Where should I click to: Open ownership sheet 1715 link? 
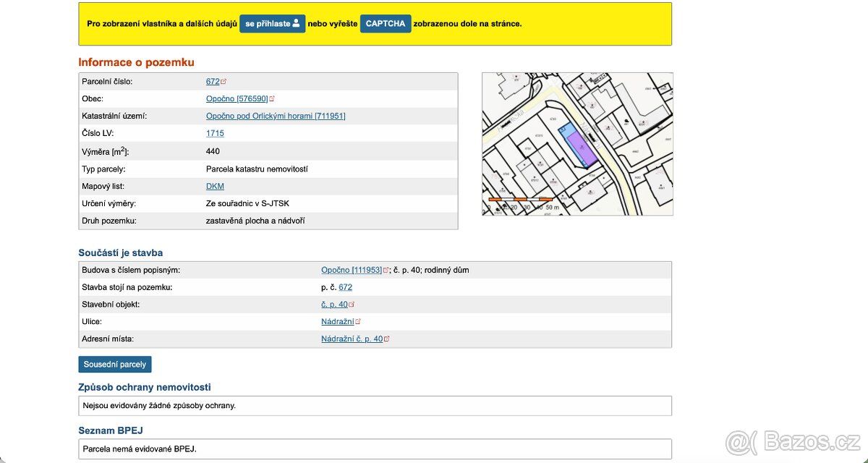click(215, 133)
